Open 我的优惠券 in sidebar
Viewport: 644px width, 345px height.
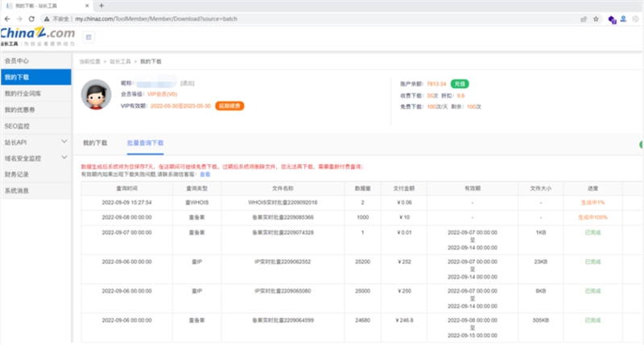(35, 109)
